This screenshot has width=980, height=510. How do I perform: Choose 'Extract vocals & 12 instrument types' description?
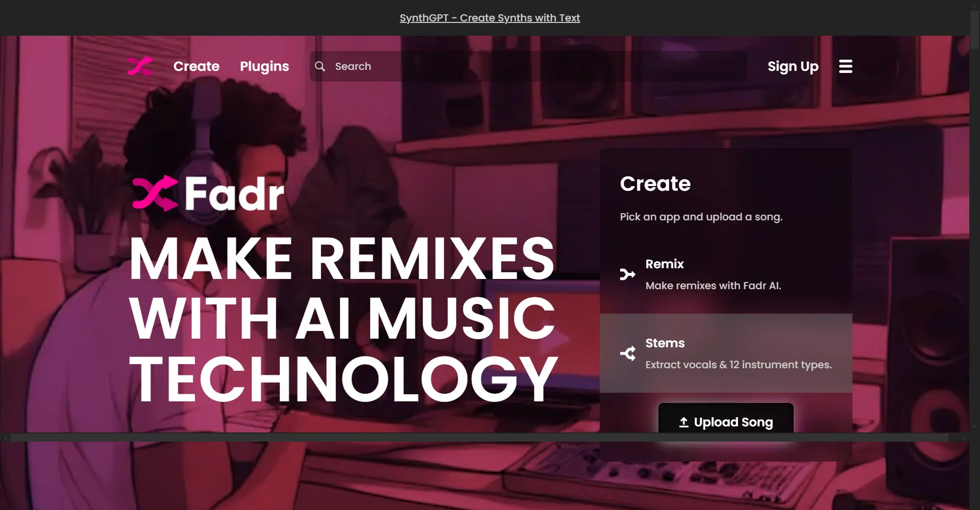[738, 365]
